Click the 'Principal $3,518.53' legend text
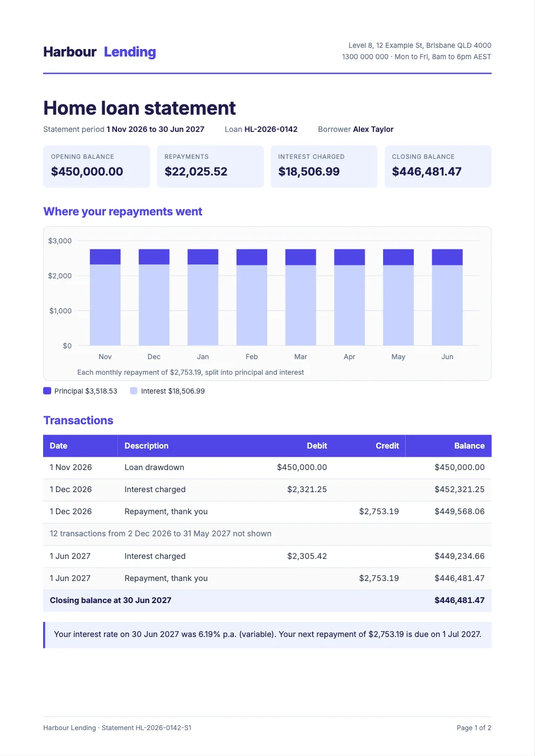The image size is (535, 756). click(86, 391)
